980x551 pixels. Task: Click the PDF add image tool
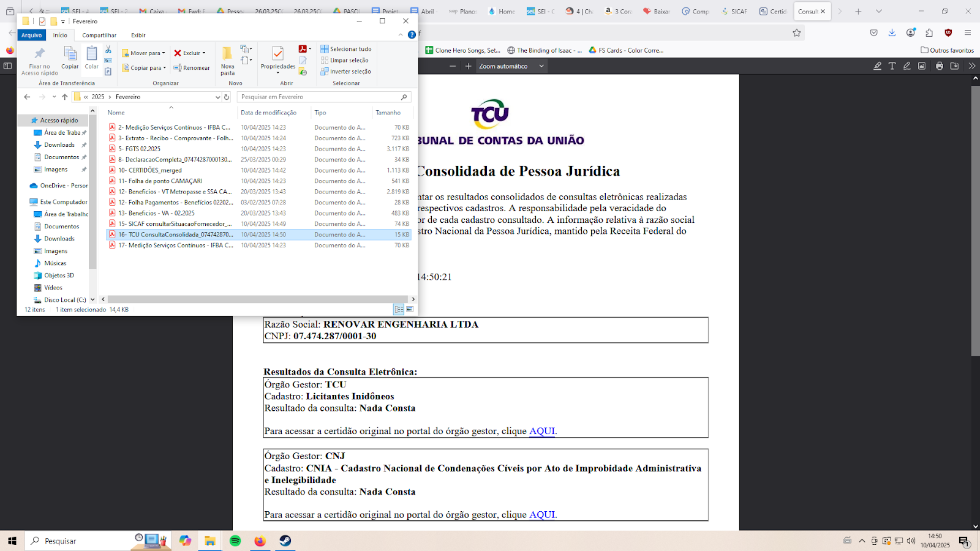click(x=922, y=66)
